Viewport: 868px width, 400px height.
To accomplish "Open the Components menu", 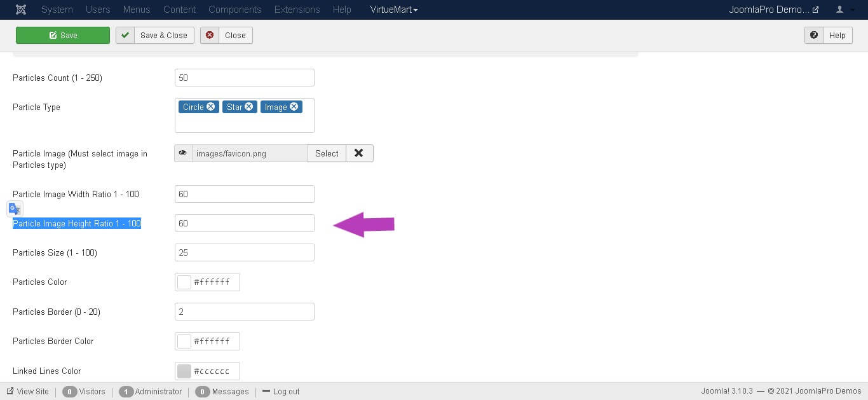I will point(234,10).
